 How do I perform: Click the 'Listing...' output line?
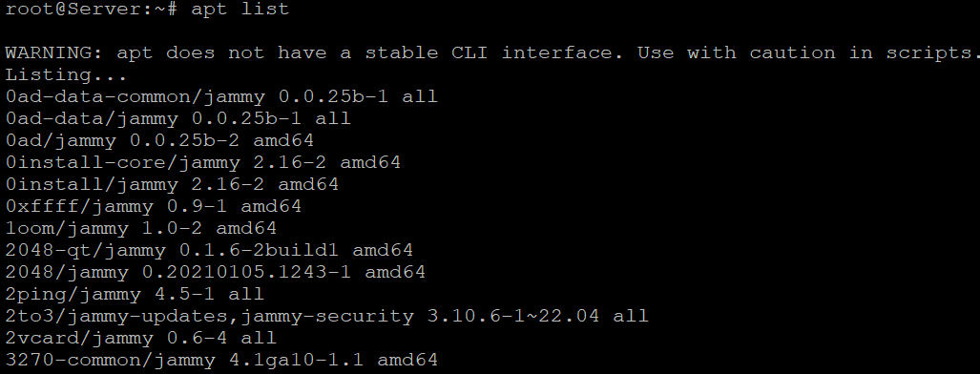point(66,75)
